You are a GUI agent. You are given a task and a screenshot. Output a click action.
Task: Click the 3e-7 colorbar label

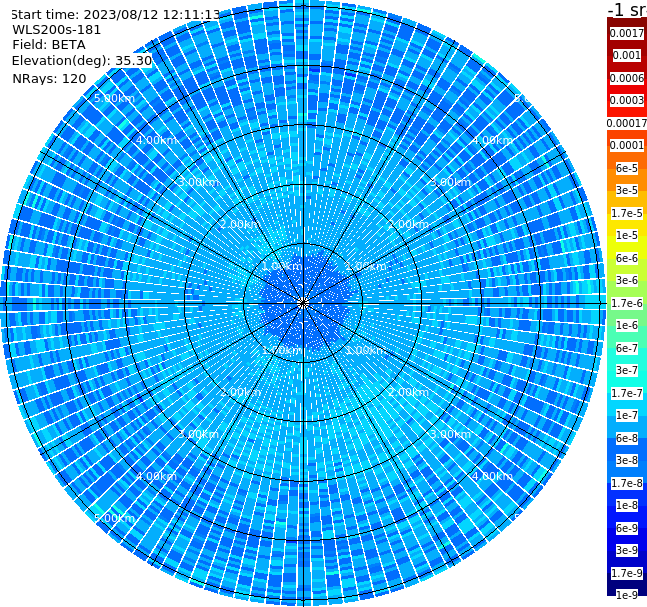pos(627,371)
